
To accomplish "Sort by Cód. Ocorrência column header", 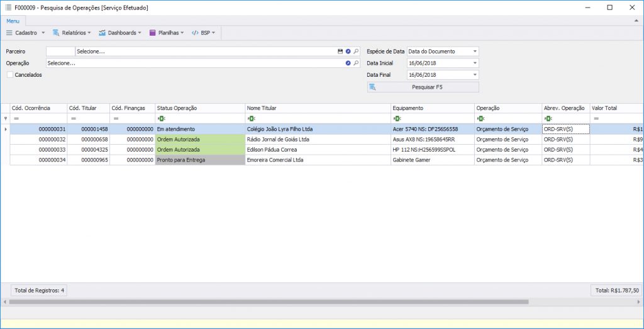I will point(38,108).
